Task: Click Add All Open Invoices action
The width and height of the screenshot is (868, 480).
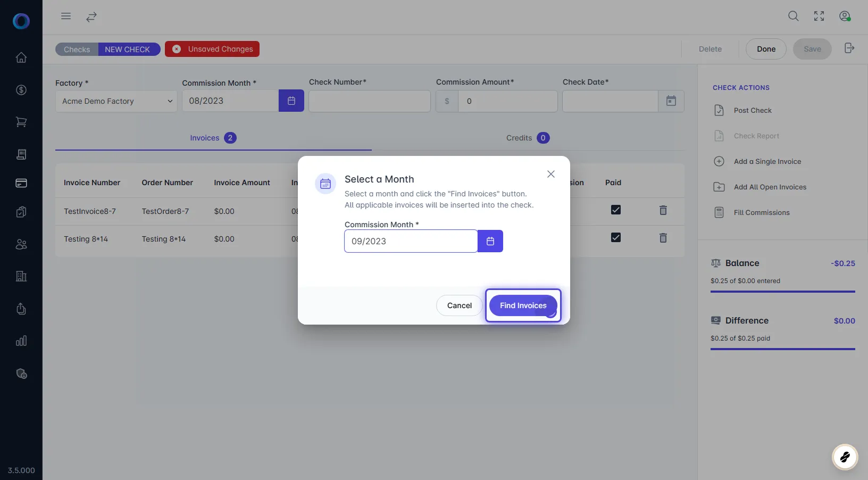Action: (770, 187)
